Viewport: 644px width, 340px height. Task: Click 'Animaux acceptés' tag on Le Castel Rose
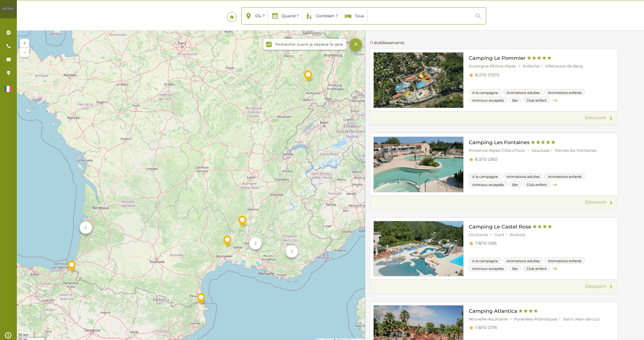click(x=488, y=269)
